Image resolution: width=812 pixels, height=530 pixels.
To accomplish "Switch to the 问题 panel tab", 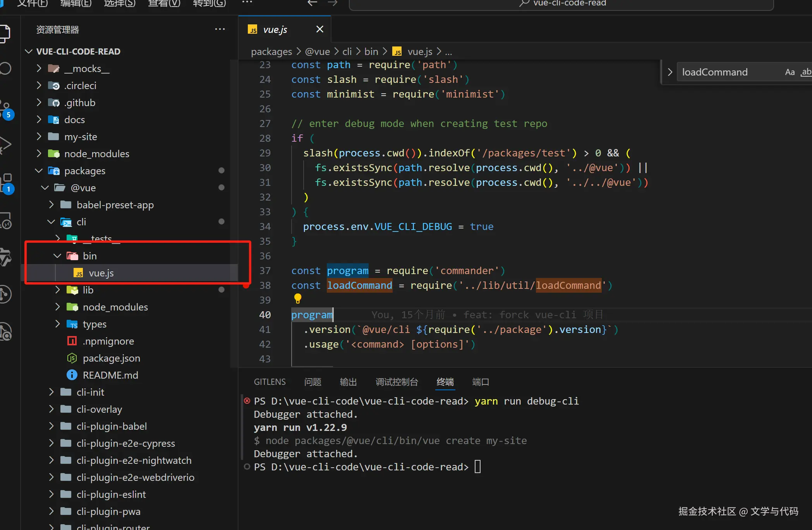I will tap(312, 382).
